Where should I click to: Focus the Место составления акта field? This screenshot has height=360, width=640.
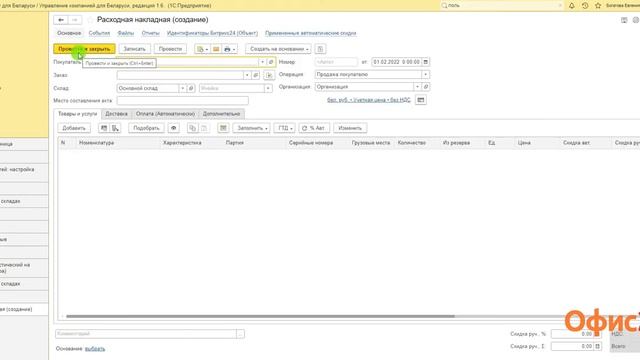pos(182,100)
